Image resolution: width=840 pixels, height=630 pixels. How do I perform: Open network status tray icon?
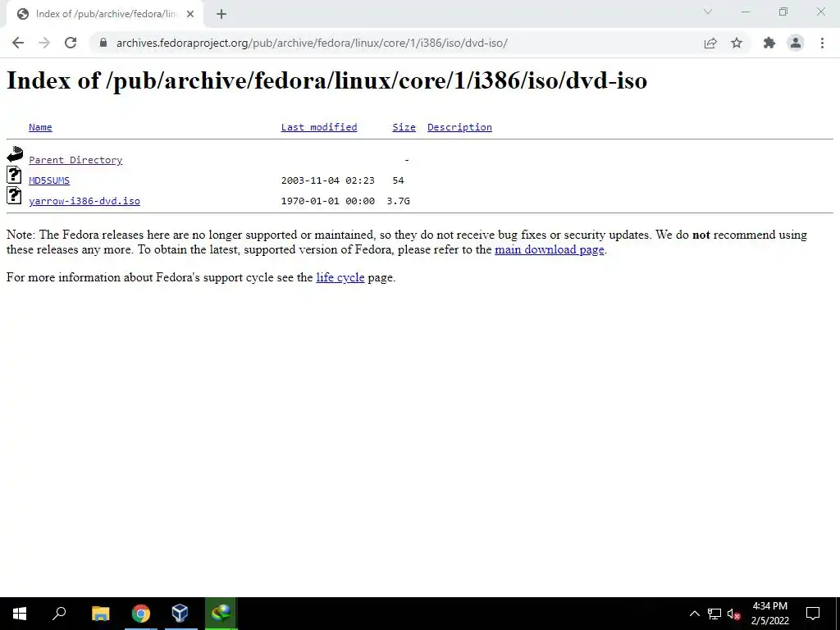714,614
